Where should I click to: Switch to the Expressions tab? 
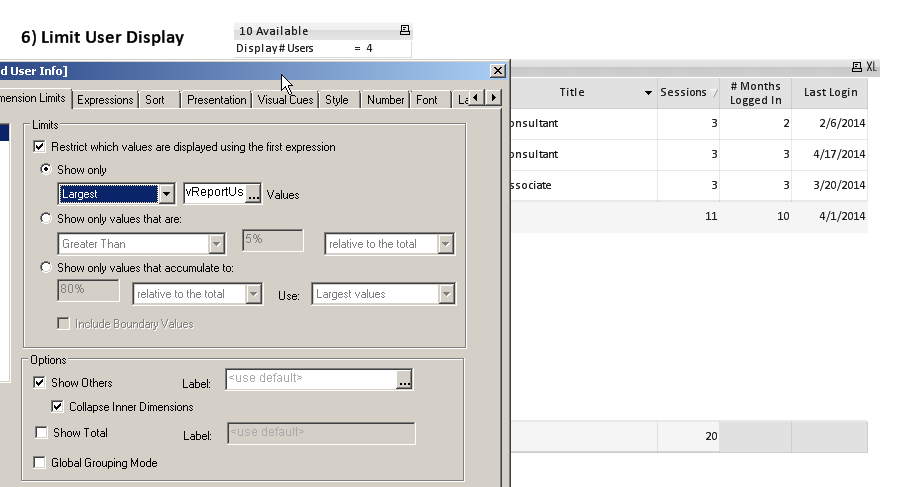click(105, 100)
